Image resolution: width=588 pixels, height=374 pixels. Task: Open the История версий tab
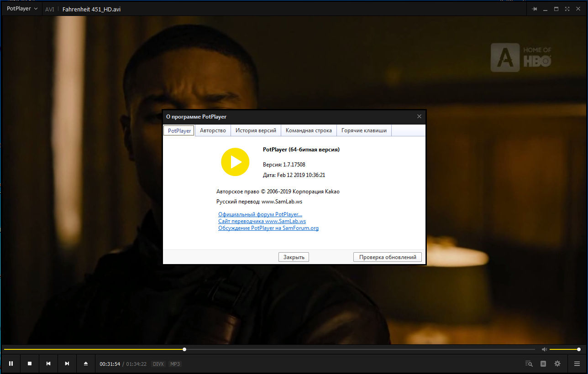(256, 130)
